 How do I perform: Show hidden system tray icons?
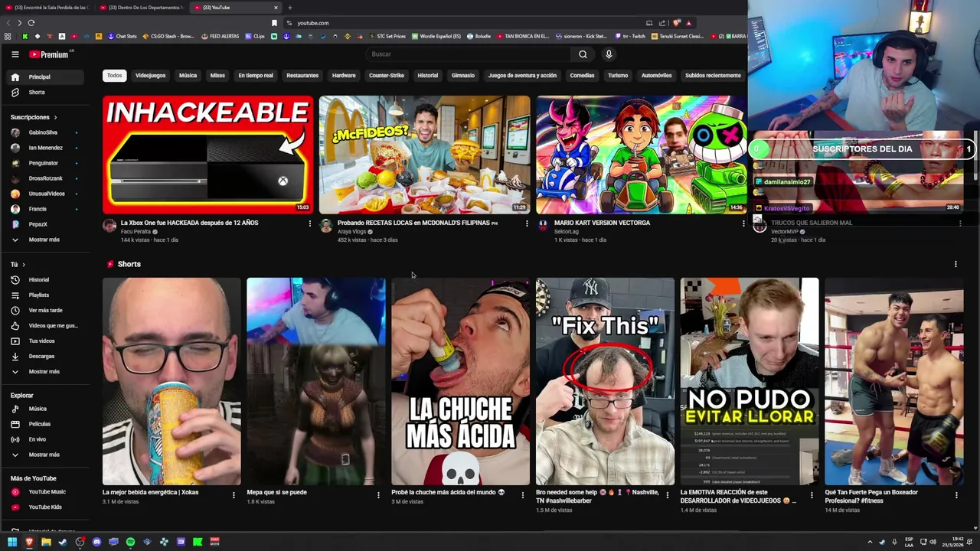(870, 542)
